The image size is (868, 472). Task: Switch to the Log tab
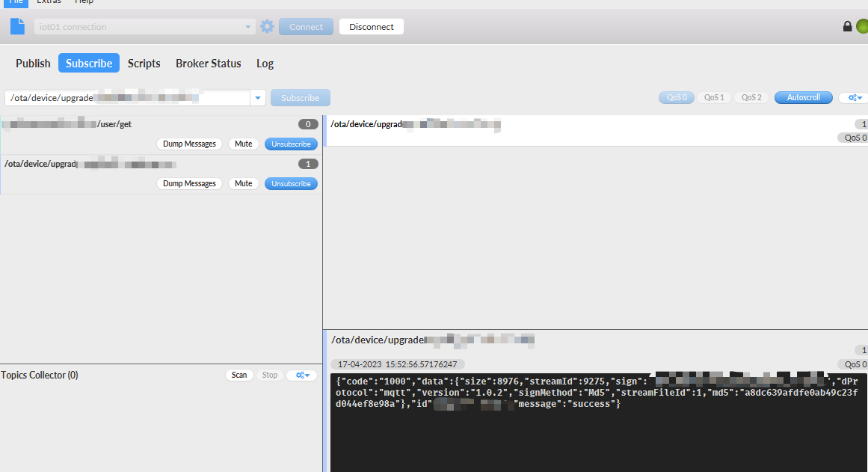(x=265, y=63)
